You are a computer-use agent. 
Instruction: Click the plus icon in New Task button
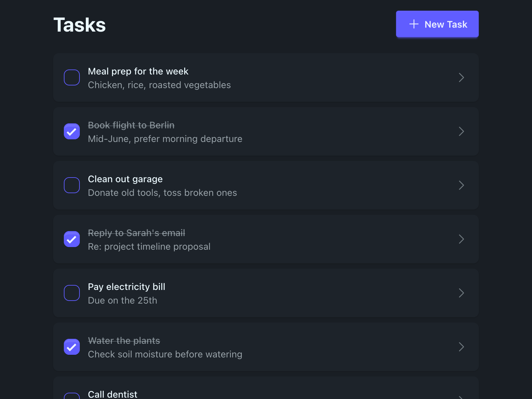414,24
